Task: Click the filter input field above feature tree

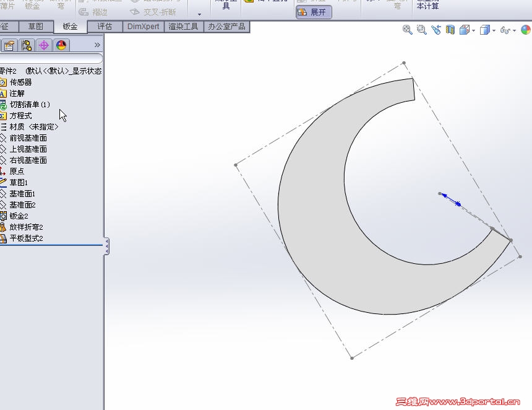Action: tap(51, 58)
